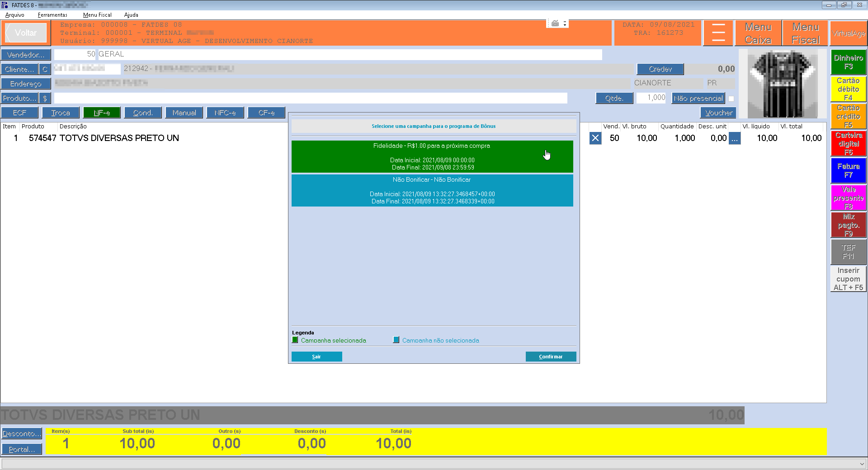Viewport: 868px width, 470px height.
Task: Click the green Campanha selecionada legend swatch
Action: click(295, 340)
